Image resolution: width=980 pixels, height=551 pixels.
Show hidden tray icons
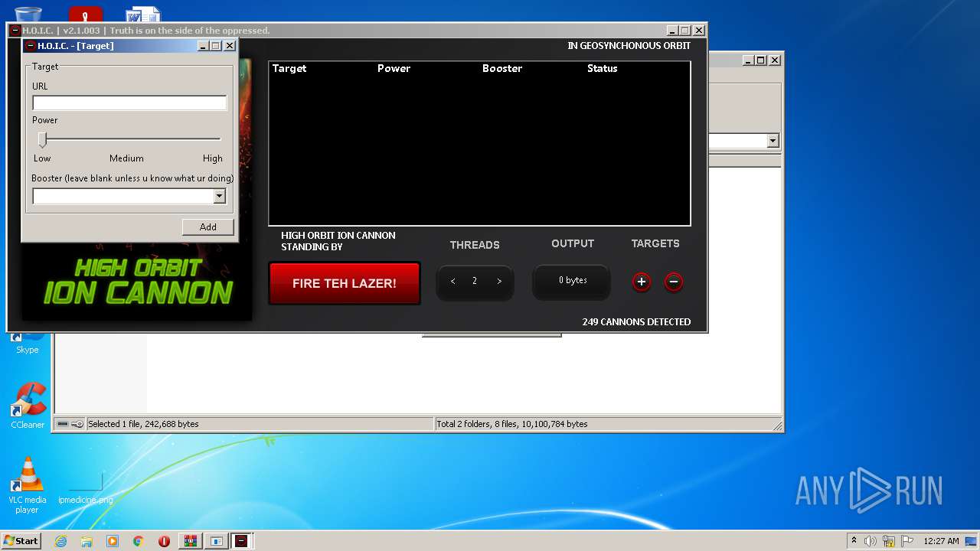[x=854, y=540]
